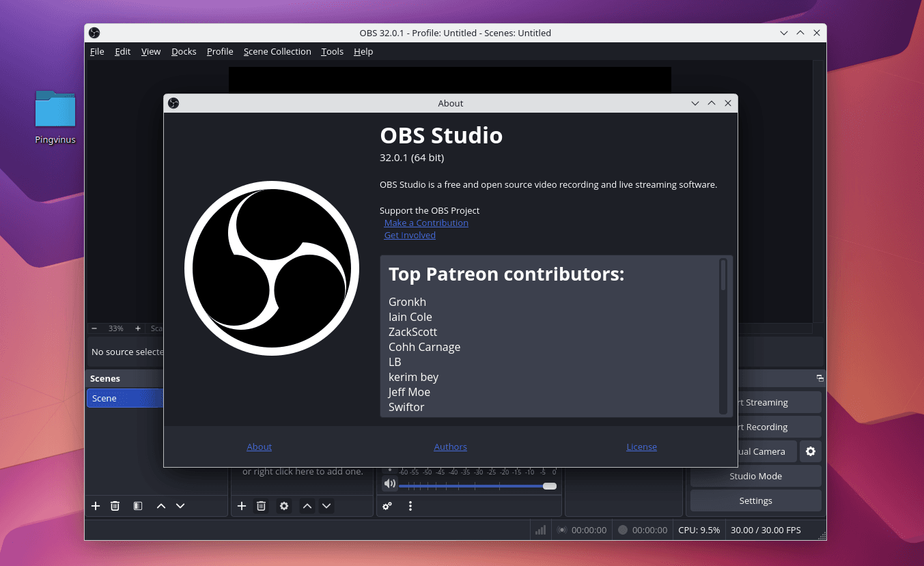Open advanced audio properties gear in the mixer
This screenshot has width=924, height=566.
pos(387,506)
